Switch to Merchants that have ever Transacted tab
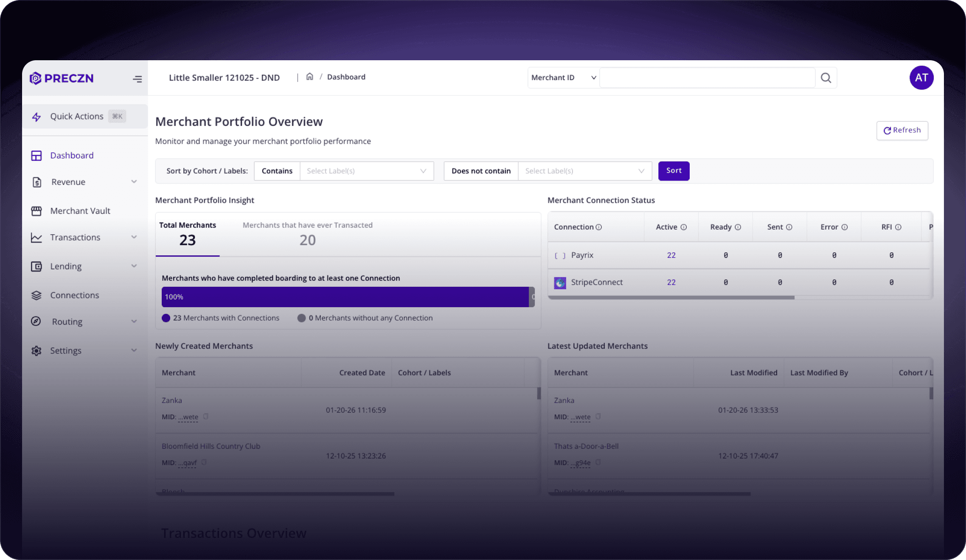 pyautogui.click(x=307, y=234)
